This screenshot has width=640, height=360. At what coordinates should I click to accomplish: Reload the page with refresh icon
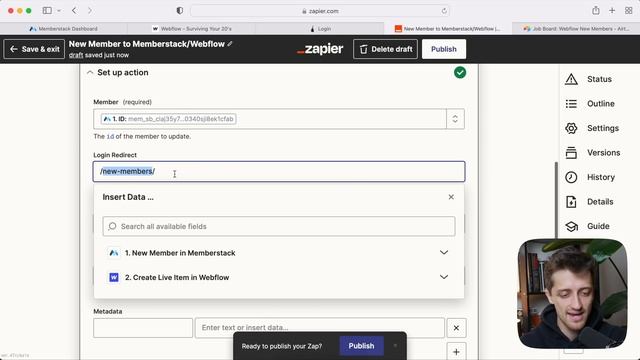444,11
